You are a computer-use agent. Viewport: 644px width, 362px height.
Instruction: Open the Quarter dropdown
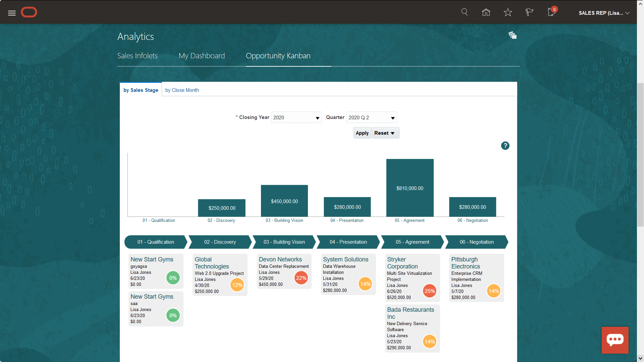point(392,117)
